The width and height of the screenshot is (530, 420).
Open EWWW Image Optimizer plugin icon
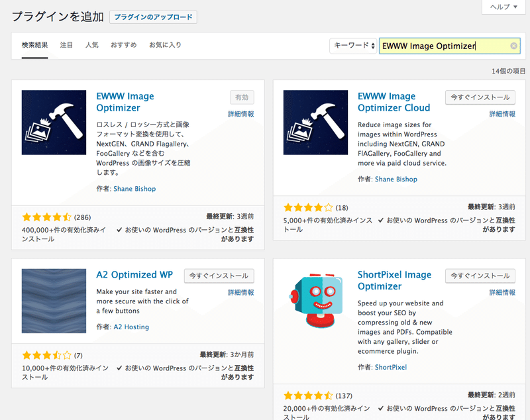click(54, 123)
